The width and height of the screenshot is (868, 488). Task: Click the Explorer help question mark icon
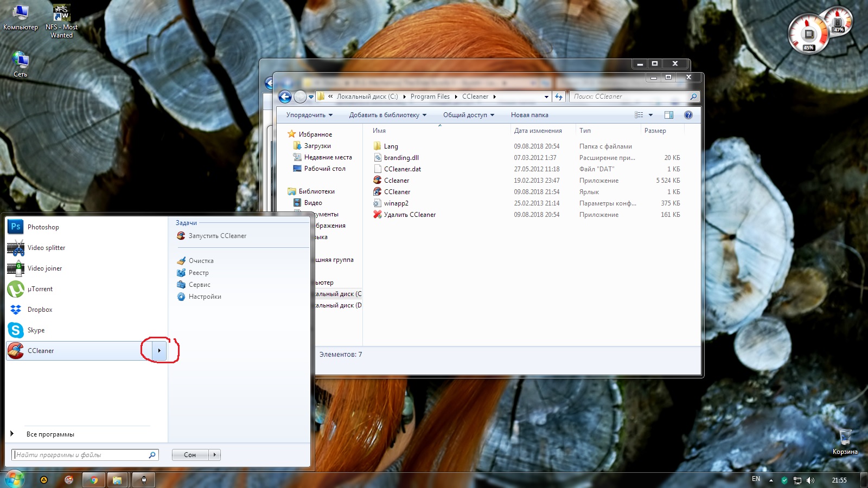[x=688, y=115]
